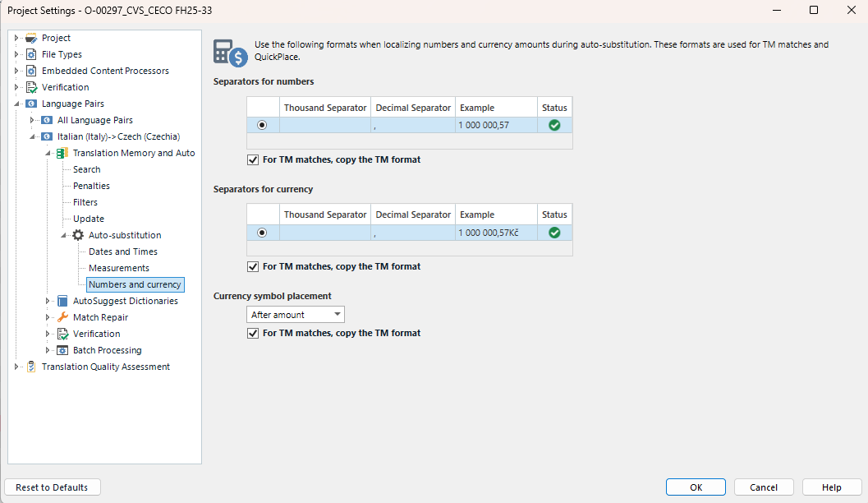This screenshot has width=868, height=503.
Task: Click the Auto-substitution gear icon
Action: pyautogui.click(x=78, y=235)
